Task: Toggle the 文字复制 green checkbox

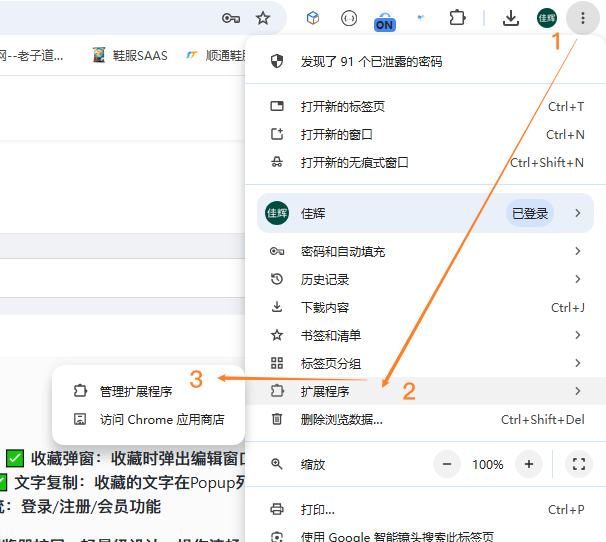Action: click(3, 482)
